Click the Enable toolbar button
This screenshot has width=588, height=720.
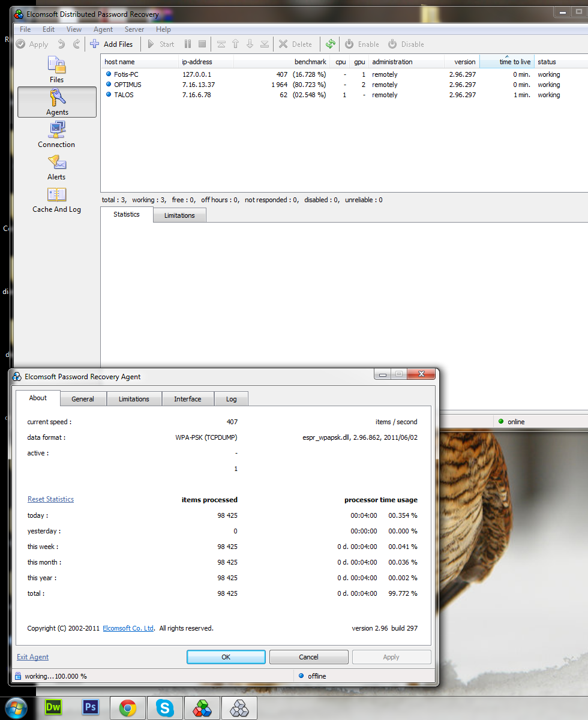pyautogui.click(x=362, y=44)
